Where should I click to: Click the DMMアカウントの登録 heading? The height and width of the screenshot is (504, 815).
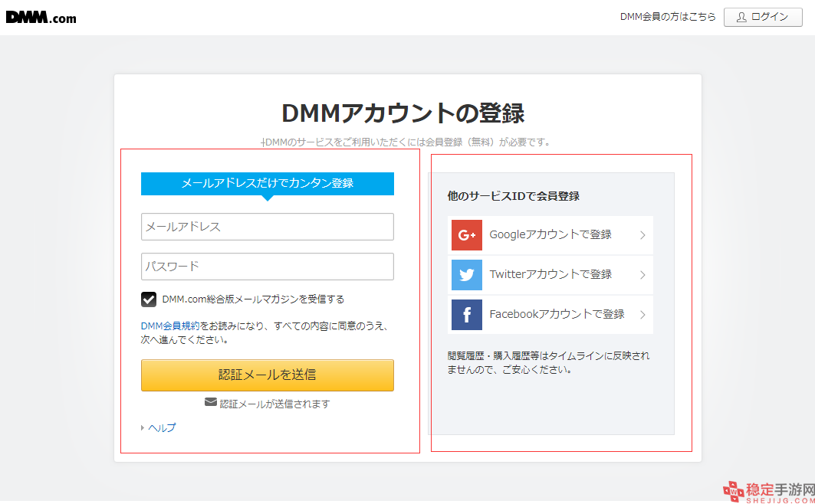click(x=403, y=113)
